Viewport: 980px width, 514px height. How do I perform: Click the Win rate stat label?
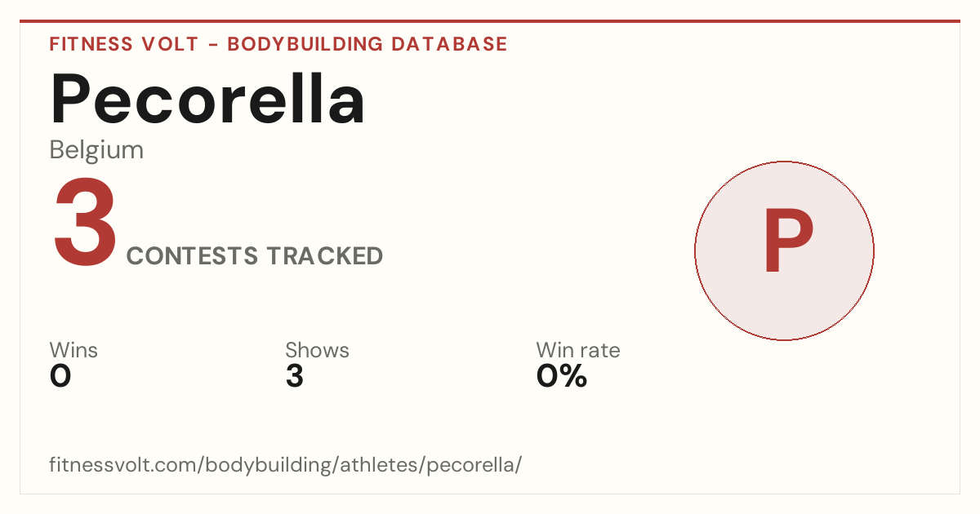[x=578, y=350]
